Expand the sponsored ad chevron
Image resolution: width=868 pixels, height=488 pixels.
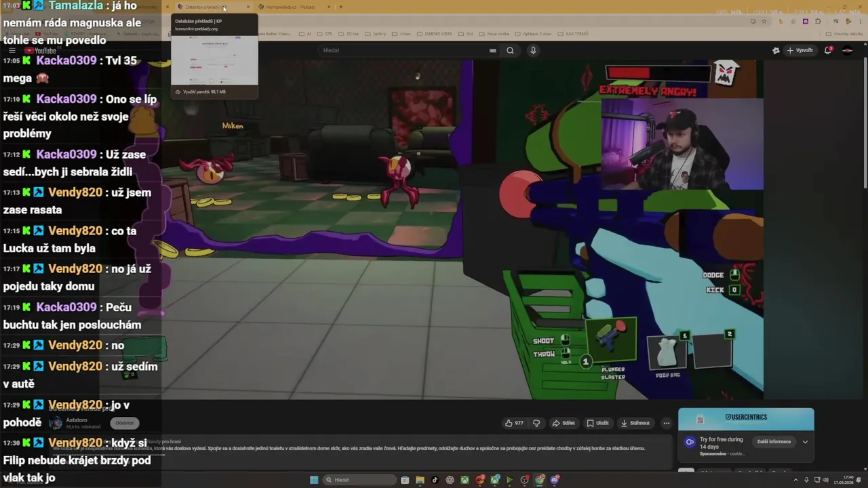point(805,442)
